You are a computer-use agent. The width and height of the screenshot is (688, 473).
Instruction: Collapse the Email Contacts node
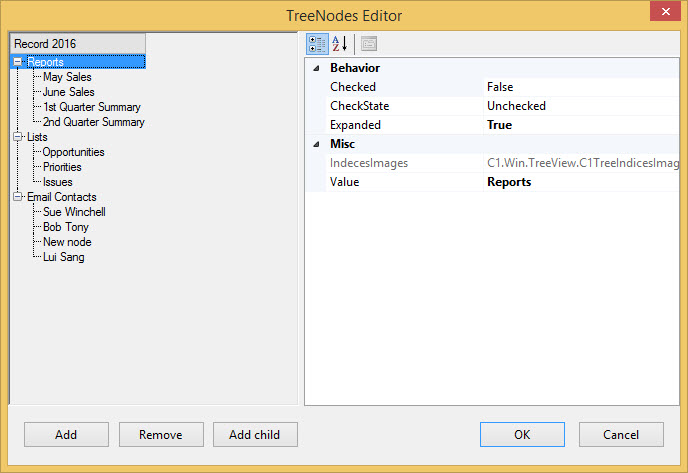(18, 197)
